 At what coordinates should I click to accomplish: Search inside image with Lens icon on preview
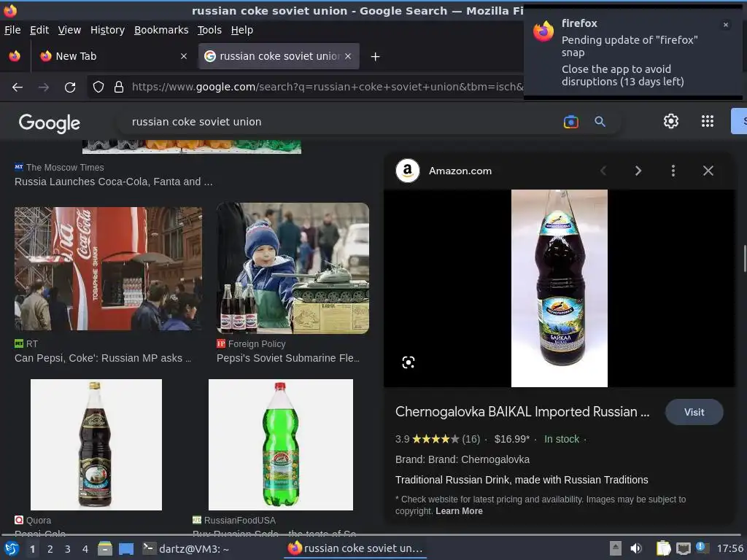[x=409, y=362]
